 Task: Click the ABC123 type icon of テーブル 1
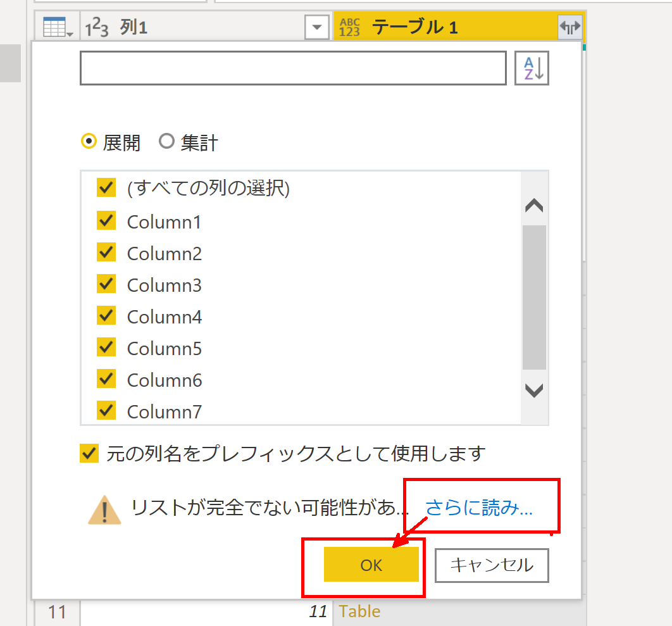coord(349,27)
